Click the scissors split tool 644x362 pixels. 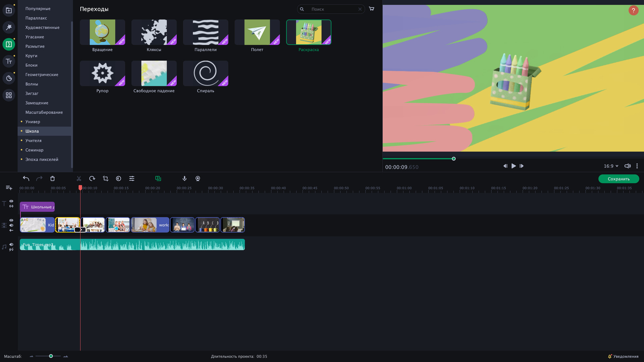click(x=79, y=179)
